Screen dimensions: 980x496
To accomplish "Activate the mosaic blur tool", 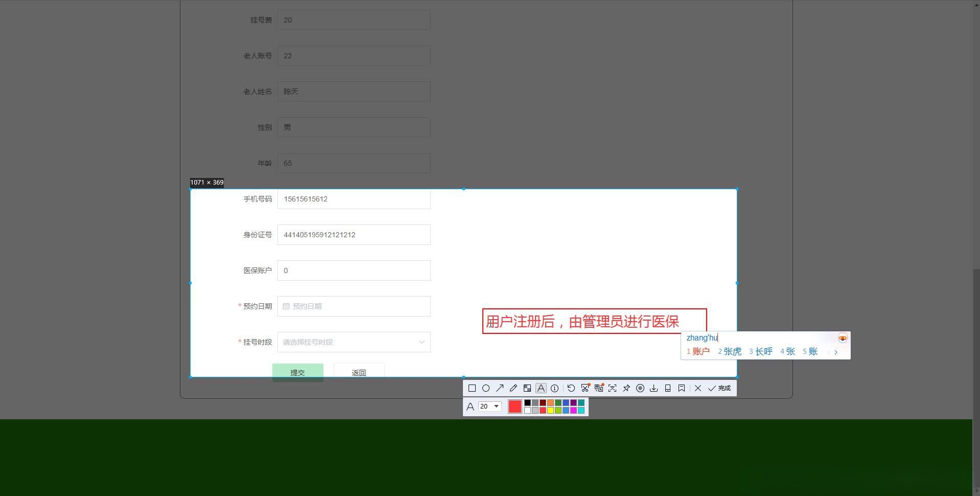I will tap(528, 388).
